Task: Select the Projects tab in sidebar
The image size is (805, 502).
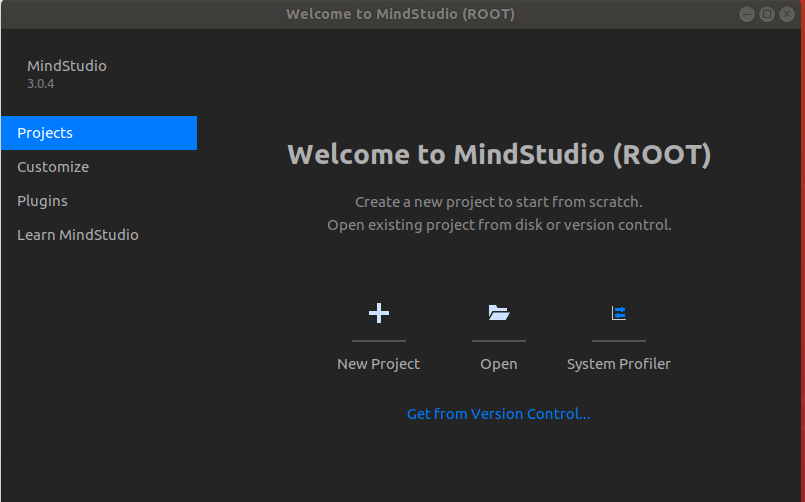Action: pos(99,133)
